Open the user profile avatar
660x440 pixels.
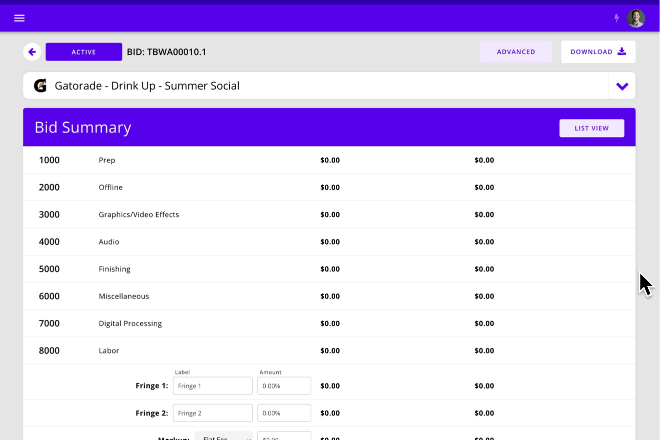[x=636, y=18]
